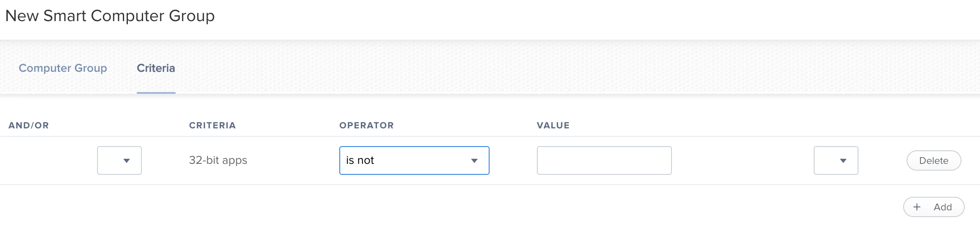Select the Criteria tab
This screenshot has width=980, height=250.
pyautogui.click(x=156, y=68)
